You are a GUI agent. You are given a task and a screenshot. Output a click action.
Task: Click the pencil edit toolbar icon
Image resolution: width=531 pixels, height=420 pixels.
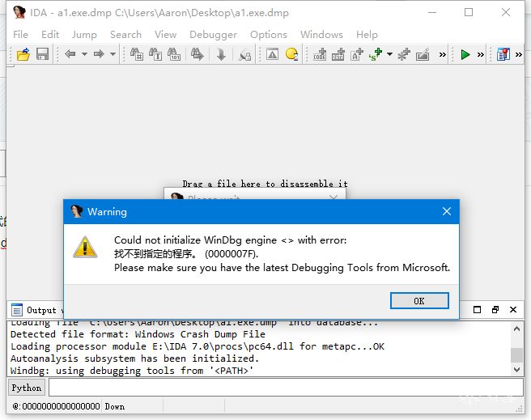[x=423, y=54]
